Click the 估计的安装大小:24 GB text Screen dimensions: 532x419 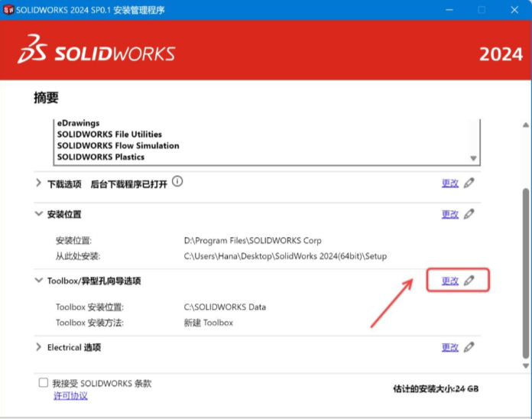point(436,389)
